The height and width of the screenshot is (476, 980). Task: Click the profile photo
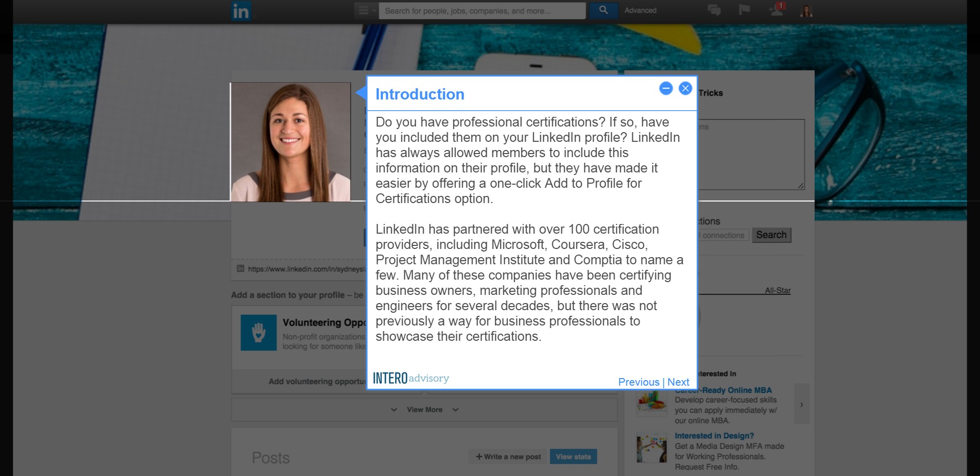click(x=290, y=142)
